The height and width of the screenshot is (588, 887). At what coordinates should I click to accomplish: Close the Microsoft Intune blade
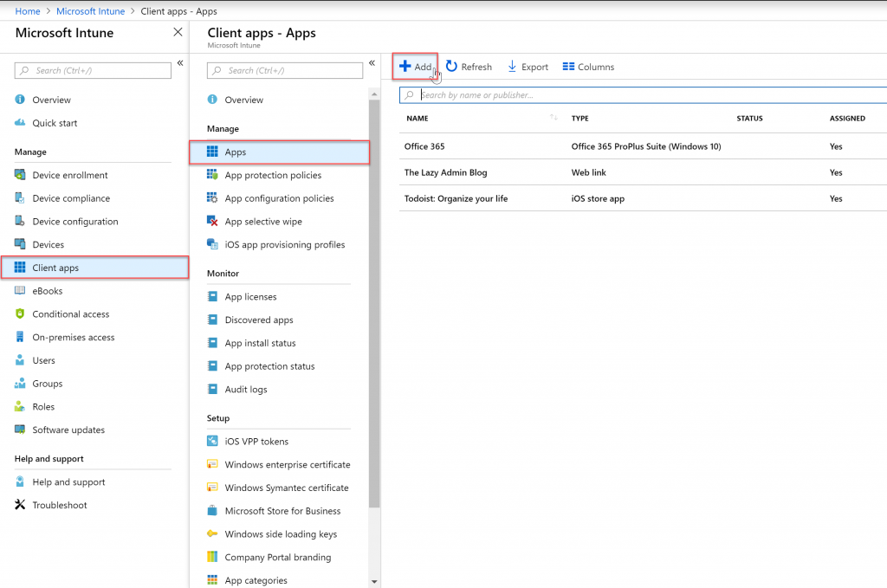coord(178,32)
